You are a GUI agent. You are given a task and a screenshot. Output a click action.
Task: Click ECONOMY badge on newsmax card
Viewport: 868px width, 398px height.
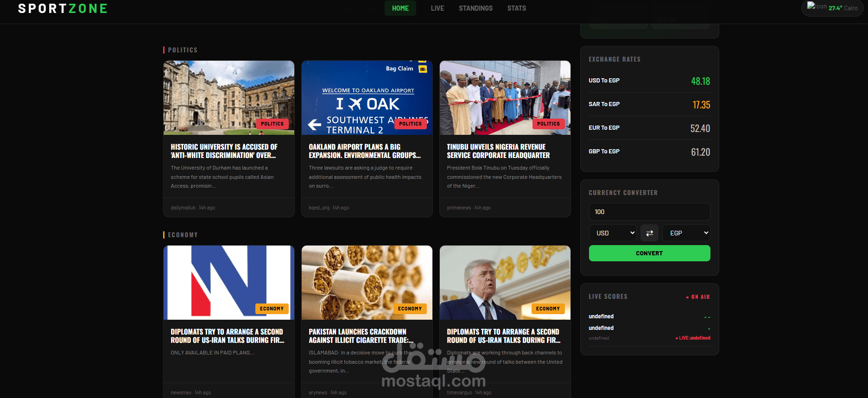point(272,309)
